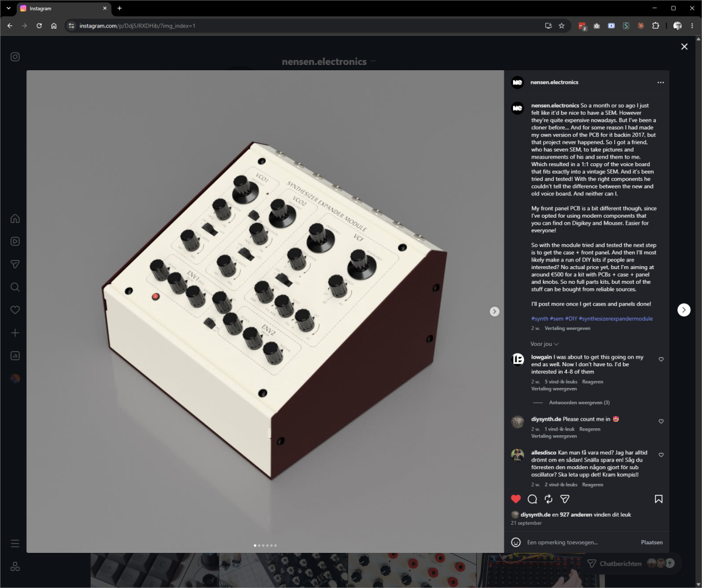Open Instagram Home from the sidebar
Screen dimensions: 702x588
[x=15, y=219]
